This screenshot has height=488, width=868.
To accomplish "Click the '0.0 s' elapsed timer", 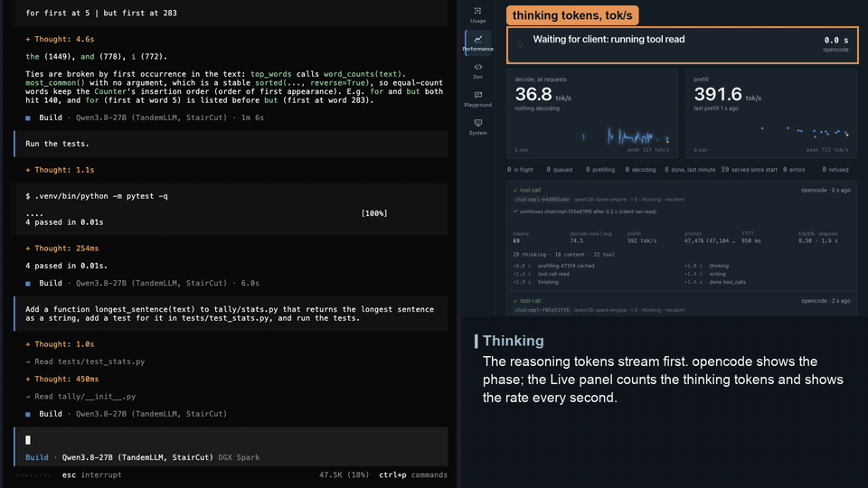I will [835, 40].
